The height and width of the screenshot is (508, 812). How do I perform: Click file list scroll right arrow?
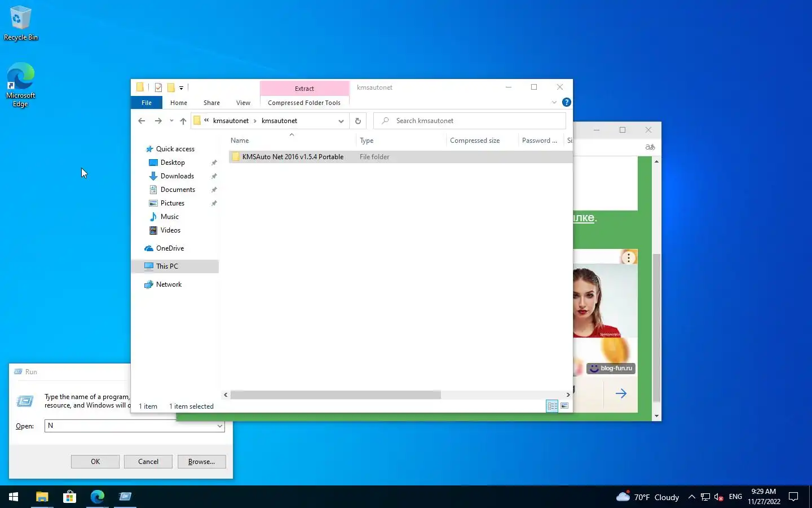[x=568, y=395]
